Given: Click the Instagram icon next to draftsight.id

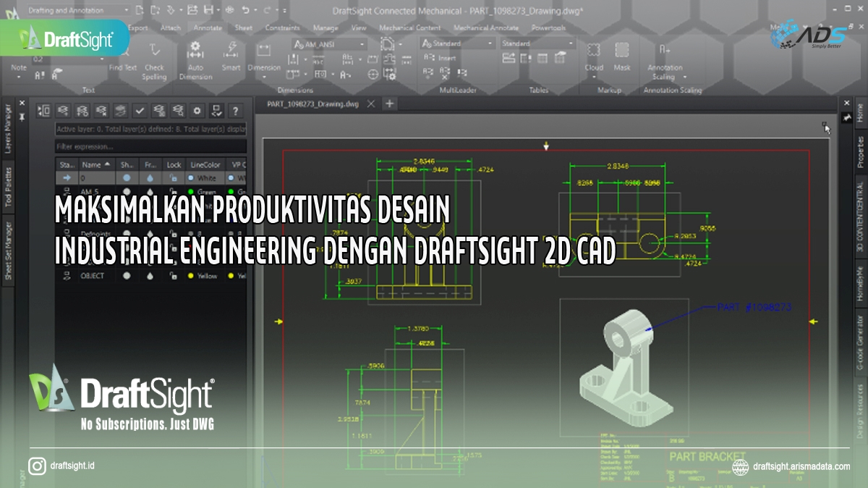Looking at the screenshot, I should (38, 466).
